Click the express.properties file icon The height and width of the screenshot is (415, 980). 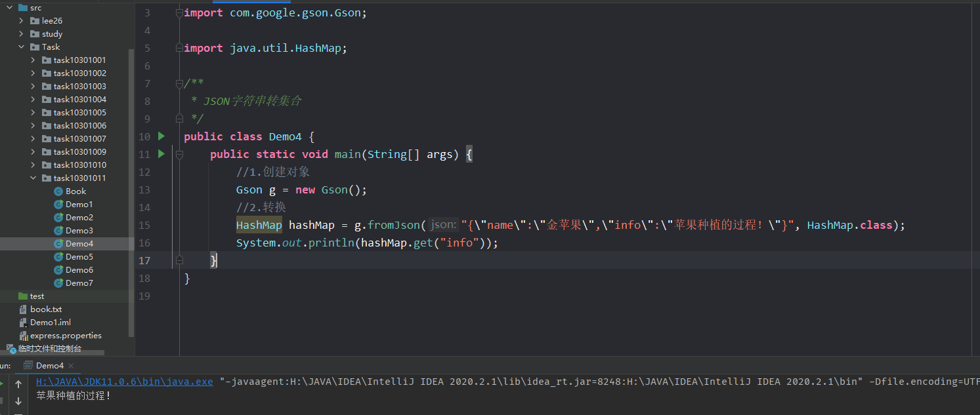coord(23,336)
